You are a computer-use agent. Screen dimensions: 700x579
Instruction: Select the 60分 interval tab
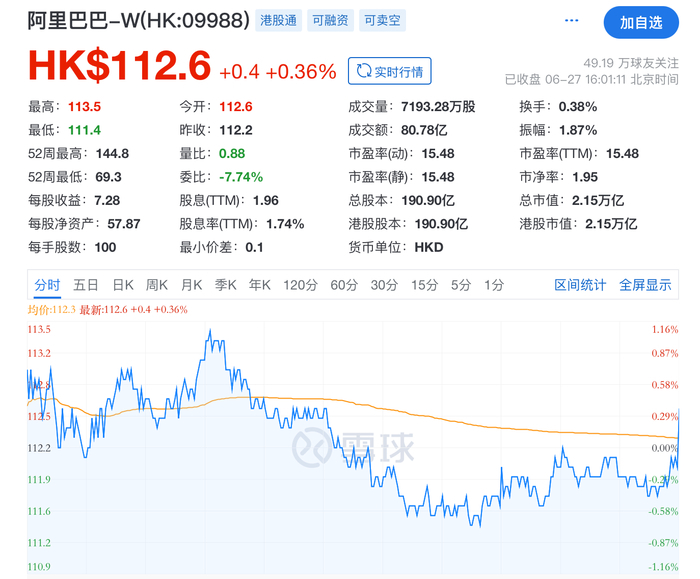point(344,285)
